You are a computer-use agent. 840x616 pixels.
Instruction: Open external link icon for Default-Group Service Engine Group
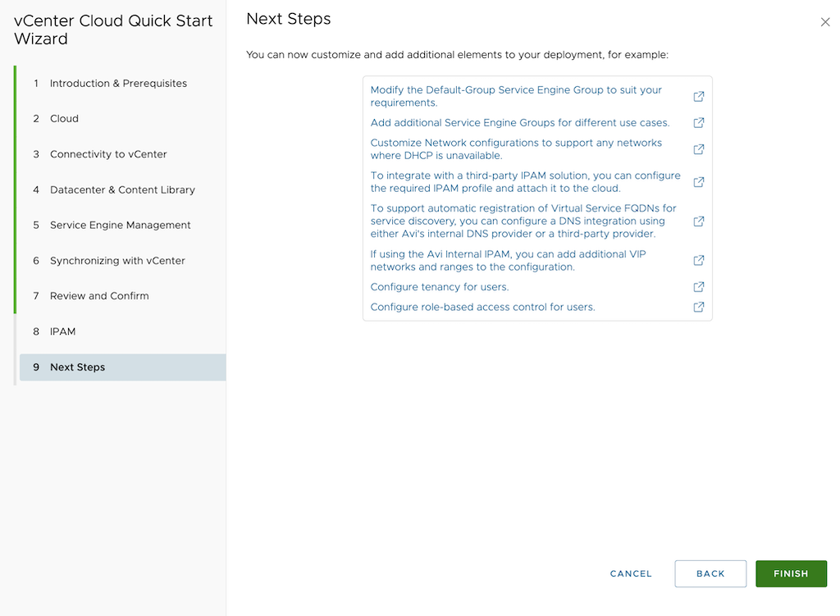pos(699,97)
